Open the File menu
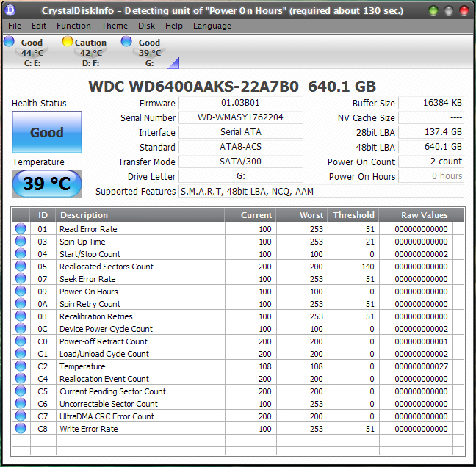The width and height of the screenshot is (476, 467). coord(14,26)
